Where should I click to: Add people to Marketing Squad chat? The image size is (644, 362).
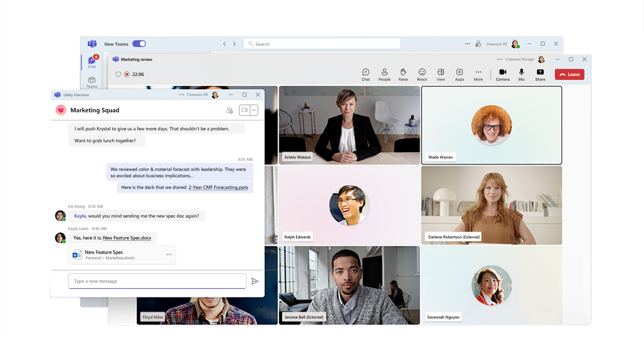[x=229, y=110]
